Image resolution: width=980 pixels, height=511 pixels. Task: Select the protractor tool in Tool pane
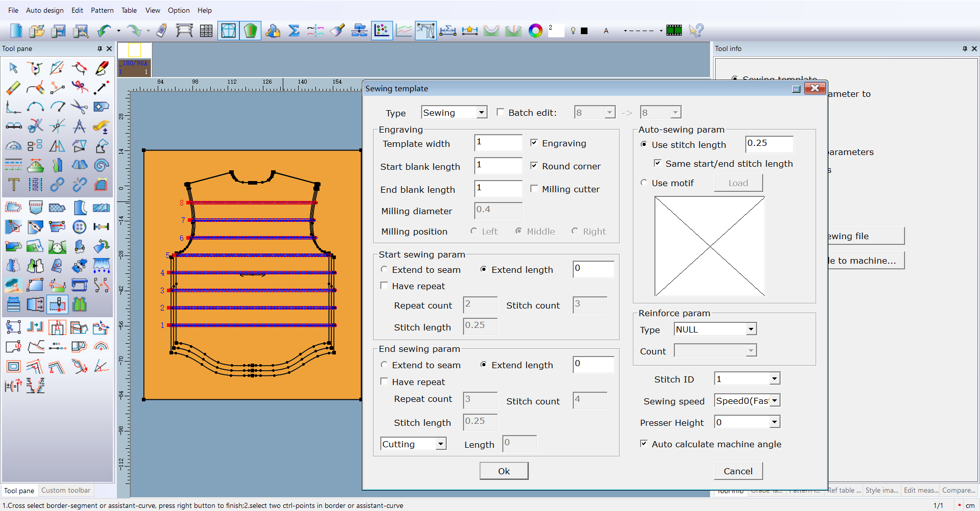point(13,146)
